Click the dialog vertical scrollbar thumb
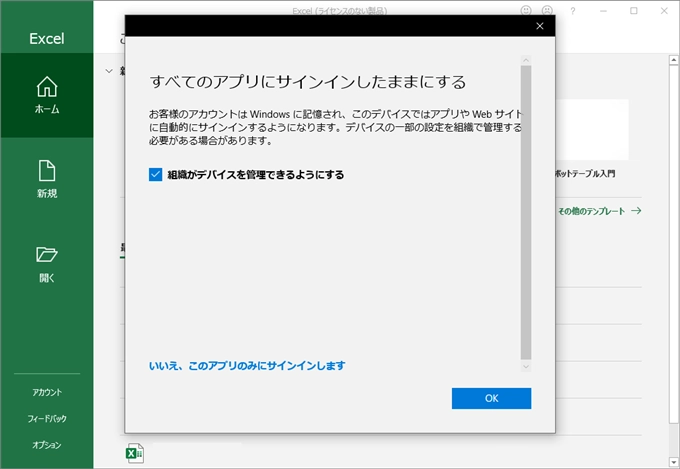This screenshot has width=680, height=469. (x=526, y=213)
